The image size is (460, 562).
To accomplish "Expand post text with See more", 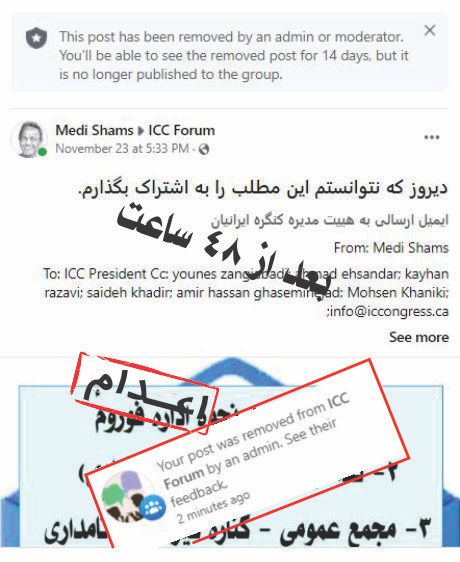I will (x=419, y=337).
